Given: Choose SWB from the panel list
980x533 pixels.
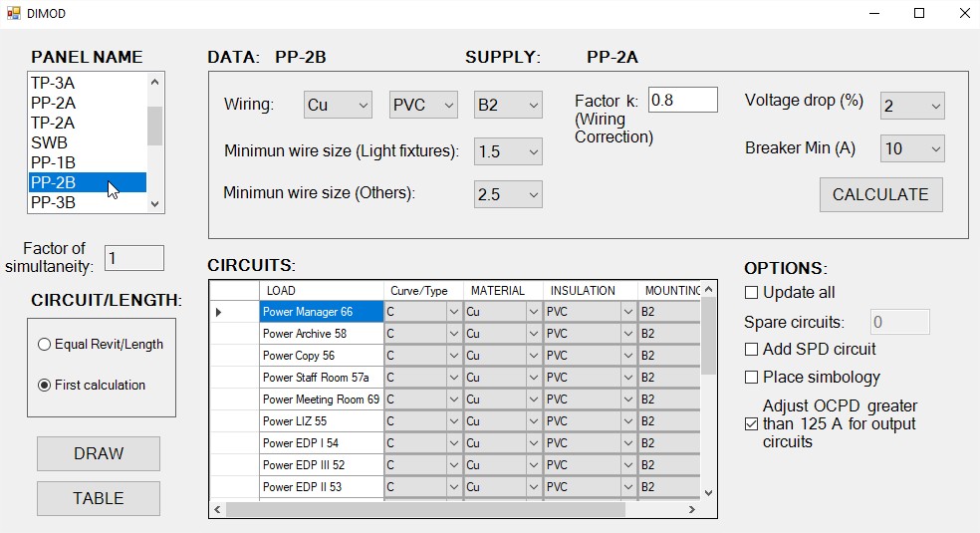Looking at the screenshot, I should point(49,142).
